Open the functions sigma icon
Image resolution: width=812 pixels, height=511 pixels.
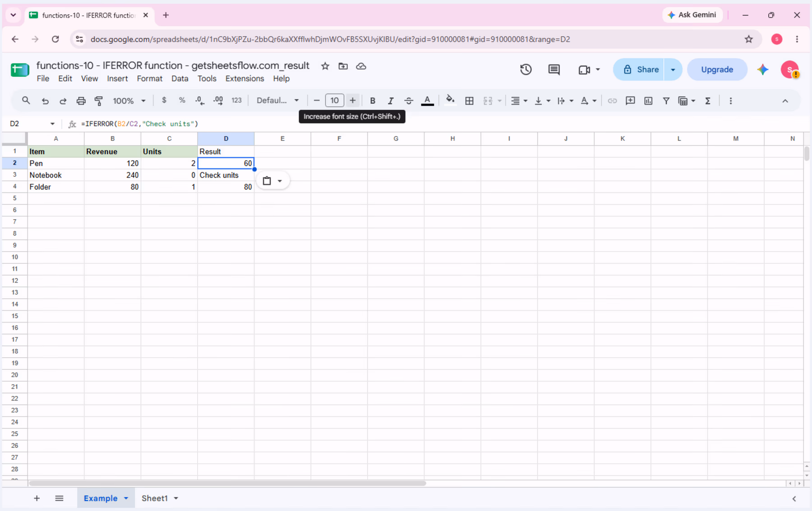point(708,101)
